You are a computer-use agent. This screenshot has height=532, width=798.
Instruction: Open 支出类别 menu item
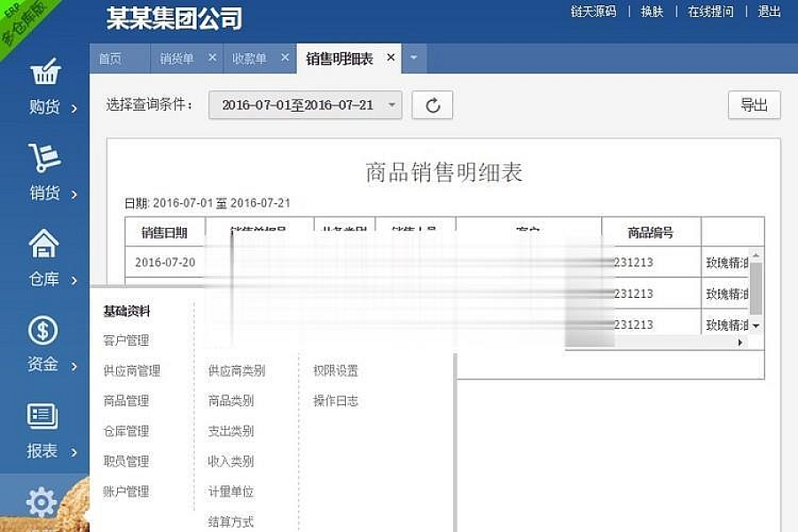pyautogui.click(x=231, y=431)
